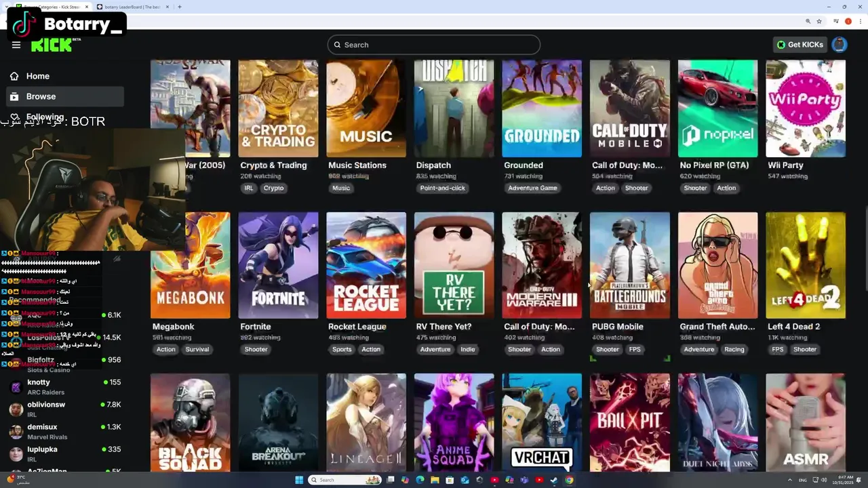868x488 pixels.
Task: Open the Black Squad category cover
Action: tap(190, 422)
